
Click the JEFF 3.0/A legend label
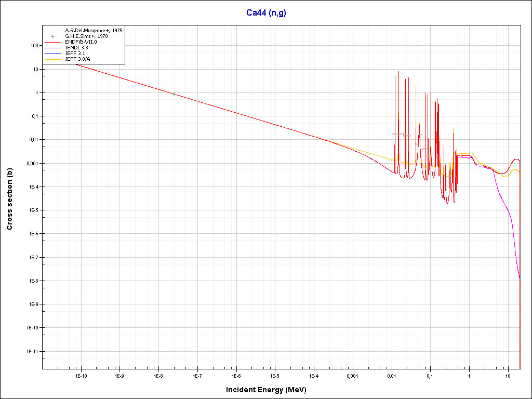[x=77, y=59]
